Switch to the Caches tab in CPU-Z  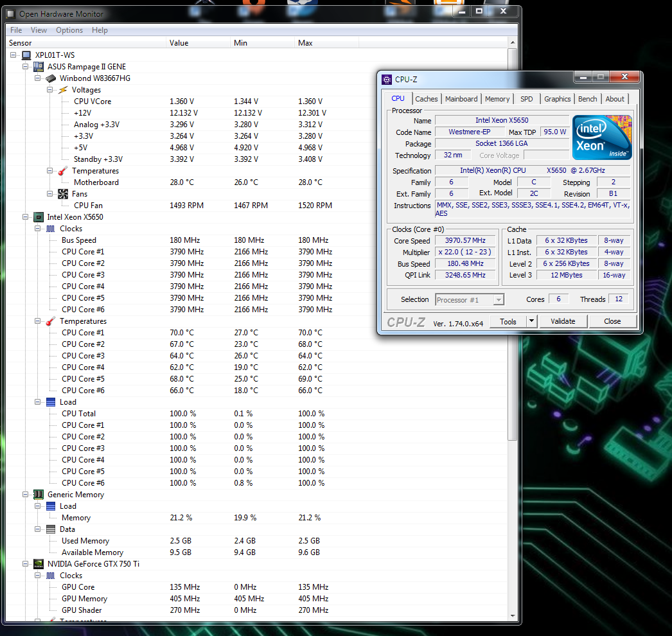pyautogui.click(x=427, y=99)
